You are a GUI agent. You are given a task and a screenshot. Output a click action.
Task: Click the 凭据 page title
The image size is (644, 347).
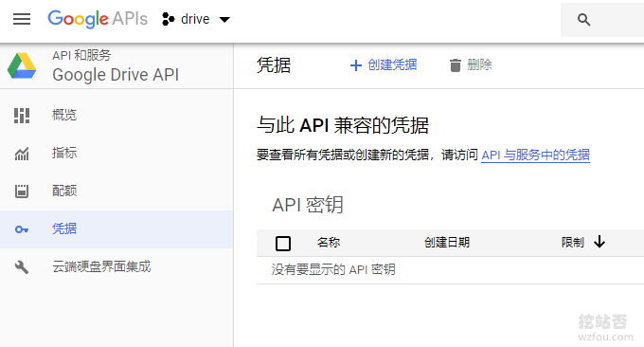tap(274, 65)
